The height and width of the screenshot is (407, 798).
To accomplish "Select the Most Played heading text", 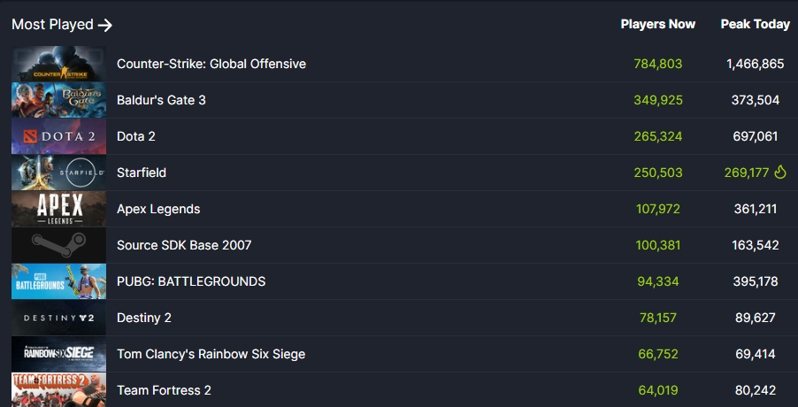I will tap(52, 24).
